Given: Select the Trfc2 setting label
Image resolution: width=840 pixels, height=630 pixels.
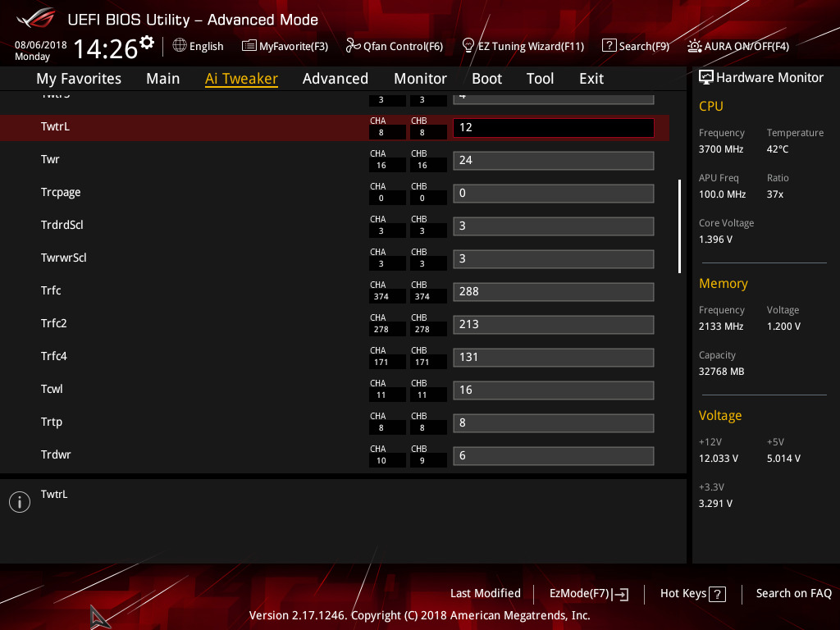Looking at the screenshot, I should pyautogui.click(x=53, y=323).
